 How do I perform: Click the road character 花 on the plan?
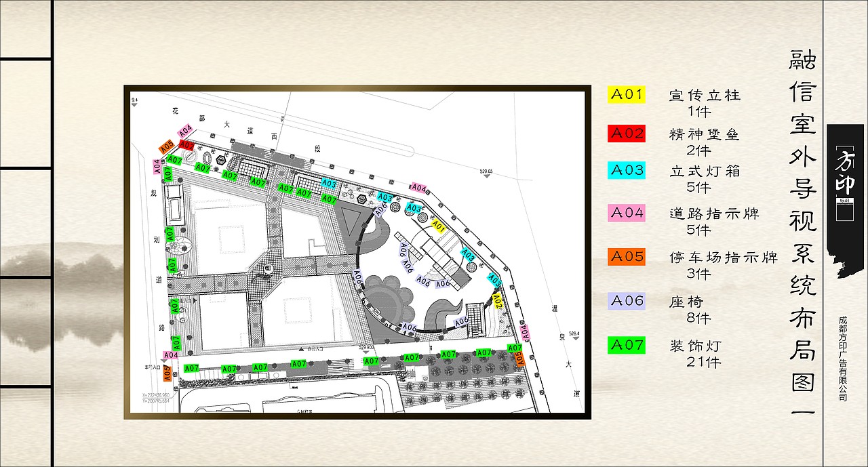click(174, 110)
